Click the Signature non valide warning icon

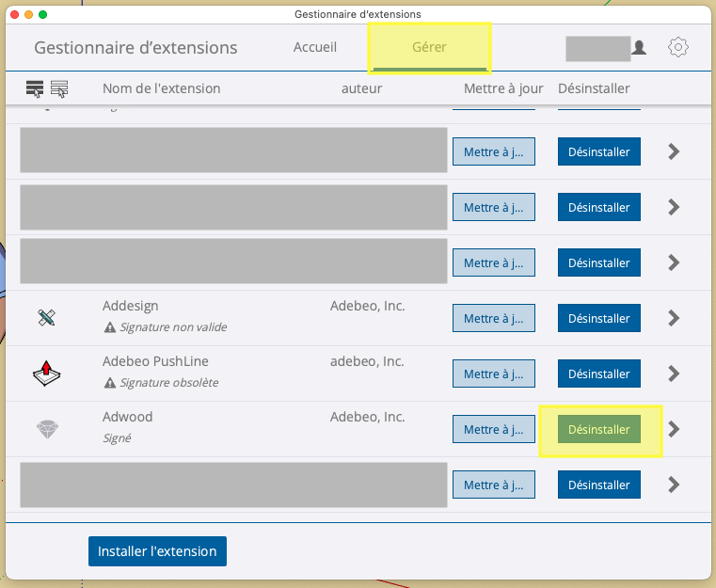pos(109,327)
